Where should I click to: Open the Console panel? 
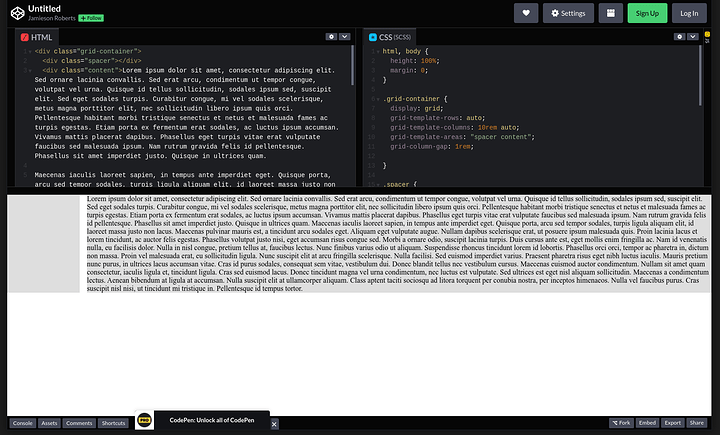pos(22,424)
